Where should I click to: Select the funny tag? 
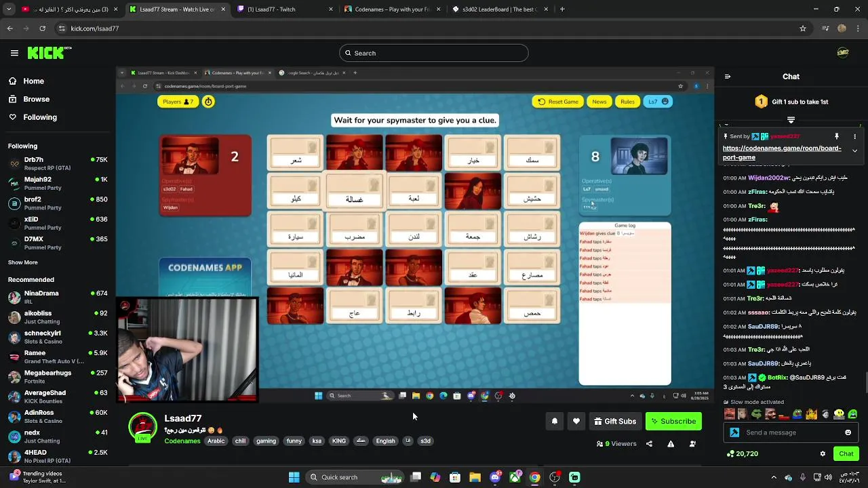point(294,441)
